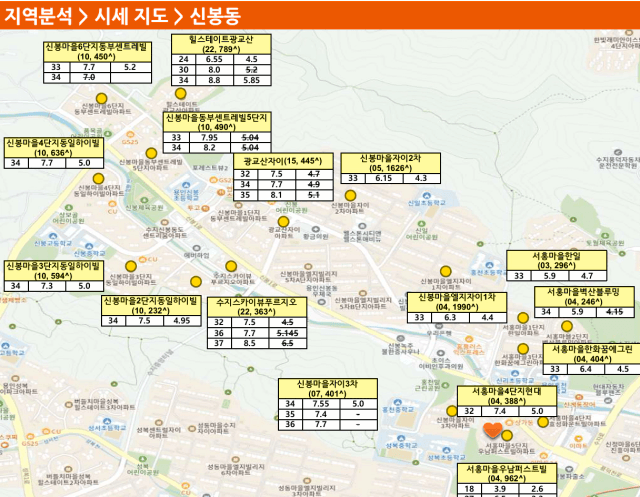Screen dimensions: 640x497
Task: Select the 이마트 store icon
Action: coord(578,439)
